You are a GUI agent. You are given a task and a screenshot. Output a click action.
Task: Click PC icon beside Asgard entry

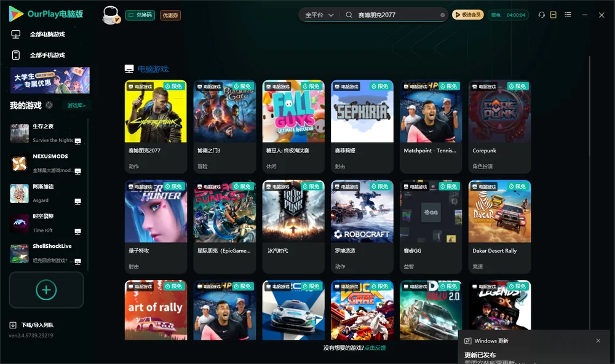77,202
